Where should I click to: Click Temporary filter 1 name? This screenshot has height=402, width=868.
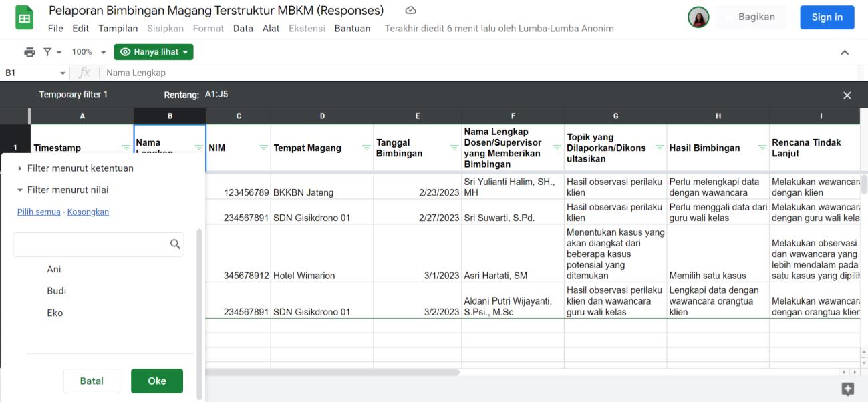[74, 95]
